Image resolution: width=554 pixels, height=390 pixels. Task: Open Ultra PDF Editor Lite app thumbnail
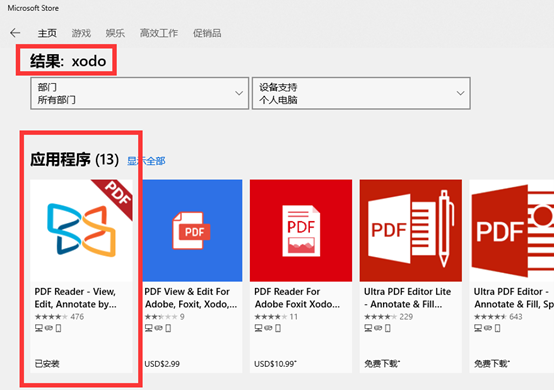411,230
